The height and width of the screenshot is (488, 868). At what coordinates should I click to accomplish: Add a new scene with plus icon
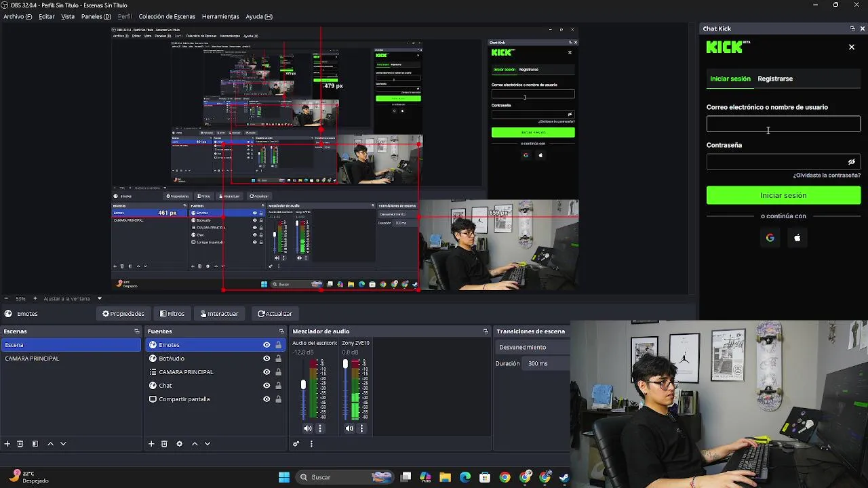pos(7,444)
